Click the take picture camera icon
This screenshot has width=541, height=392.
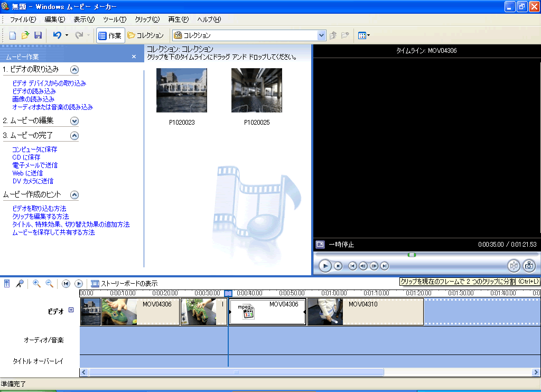(529, 266)
